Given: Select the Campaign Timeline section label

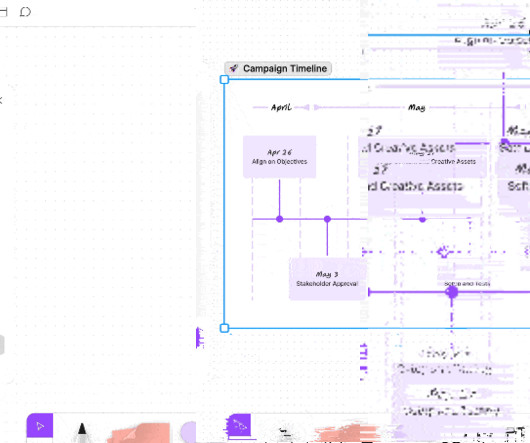Looking at the screenshot, I should click(x=278, y=69).
